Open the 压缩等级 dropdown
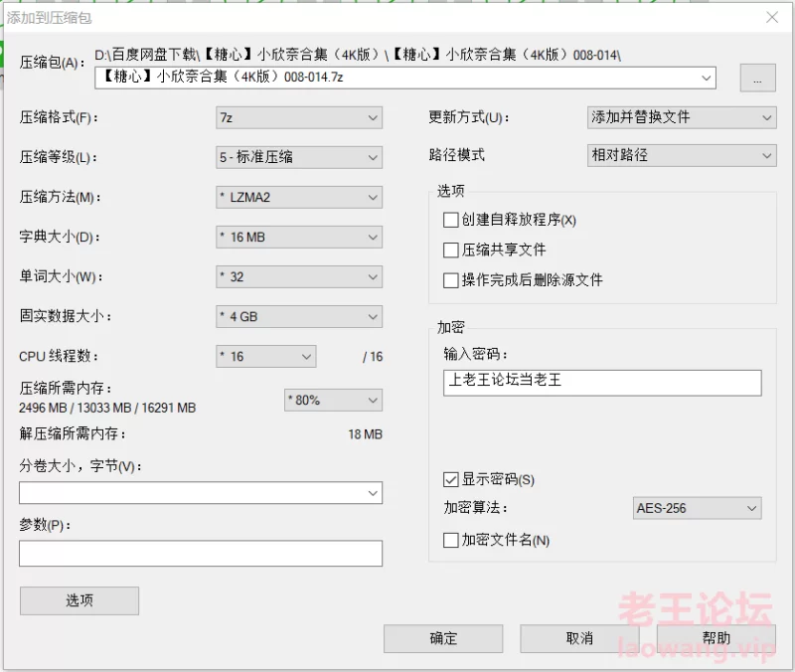 point(299,157)
